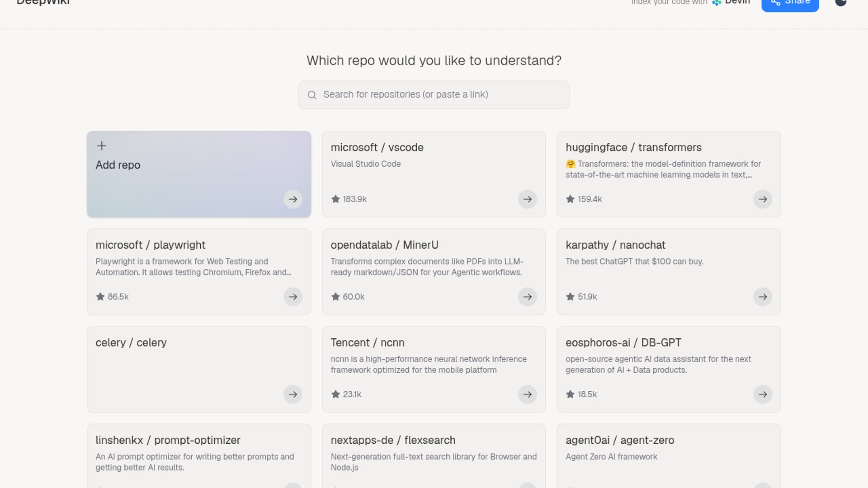This screenshot has width=868, height=488.
Task: Click the 86.5k star count
Action: tap(118, 297)
